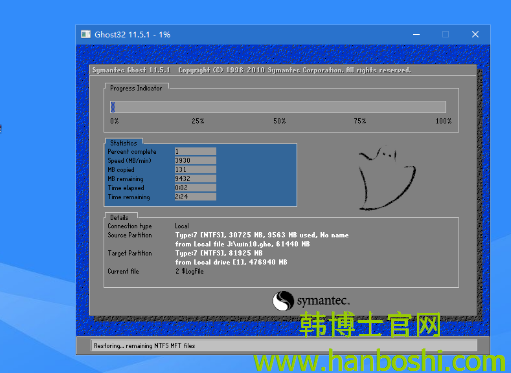Close the Ghost32 11.5.1 window
This screenshot has width=511, height=373.
pos(475,34)
